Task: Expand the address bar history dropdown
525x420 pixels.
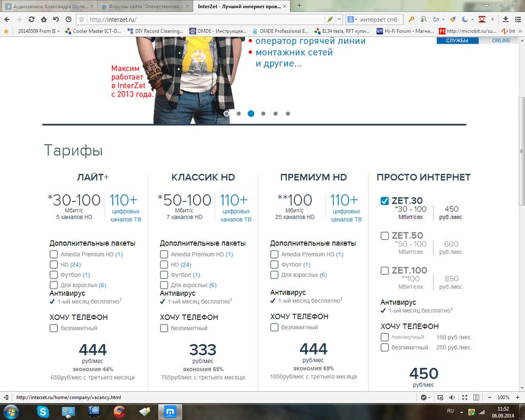Action: pos(339,19)
